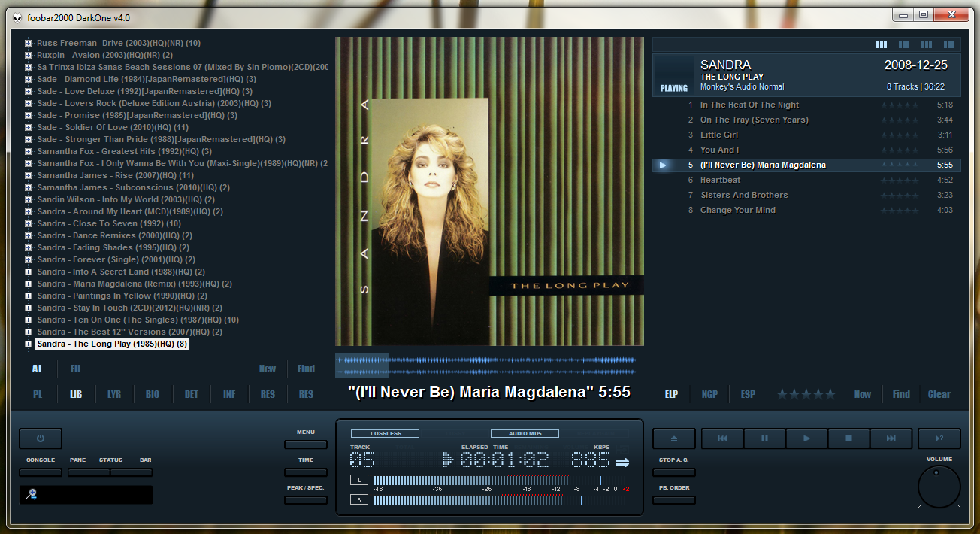The width and height of the screenshot is (980, 534).
Task: Click the alien foobar2000 icon in title bar
Action: [x=17, y=17]
